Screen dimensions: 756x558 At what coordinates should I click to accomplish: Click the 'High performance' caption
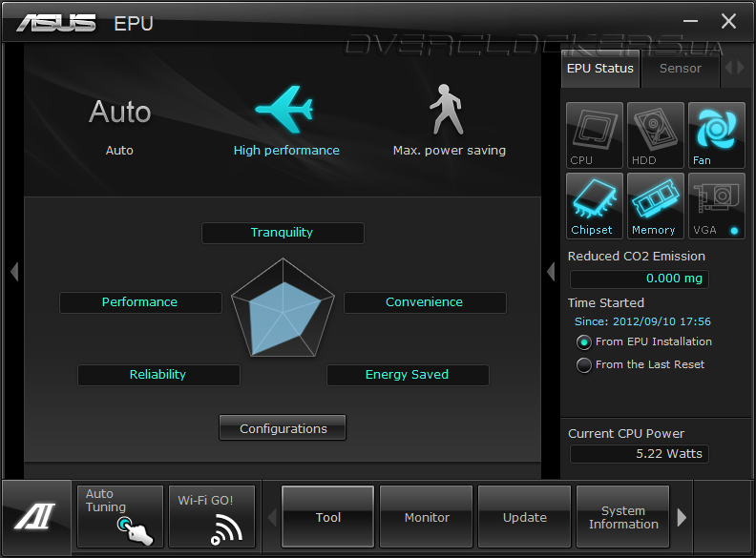click(x=286, y=151)
